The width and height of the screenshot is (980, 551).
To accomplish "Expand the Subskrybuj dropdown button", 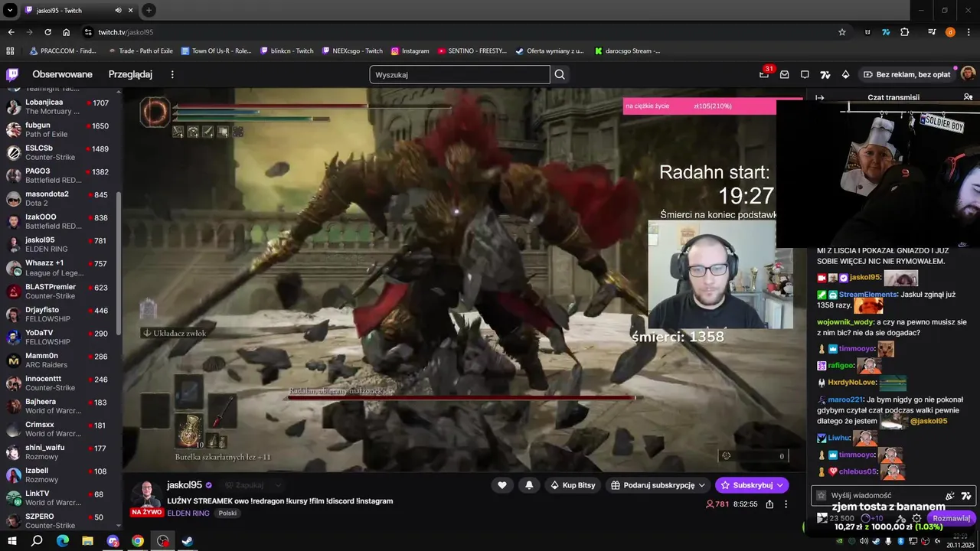I will (780, 485).
